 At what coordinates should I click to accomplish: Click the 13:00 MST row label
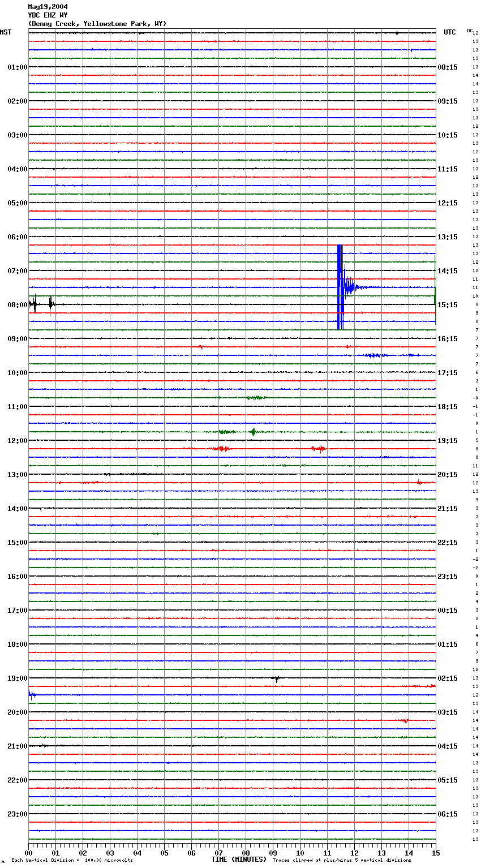tap(18, 475)
